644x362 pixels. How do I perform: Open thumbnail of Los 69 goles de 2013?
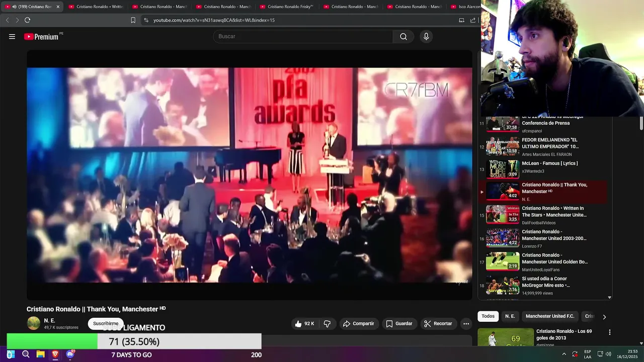506,337
